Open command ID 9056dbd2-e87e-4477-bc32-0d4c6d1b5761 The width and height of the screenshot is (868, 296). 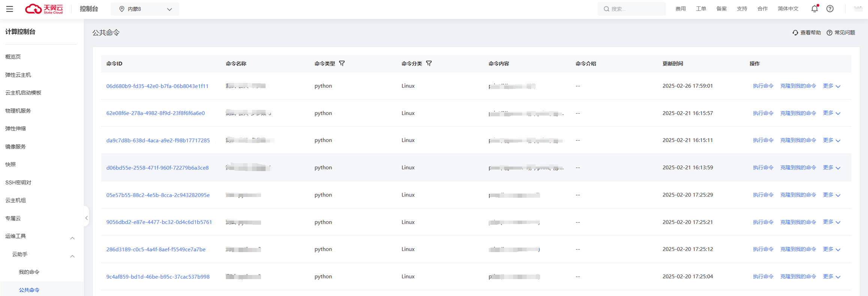point(159,222)
